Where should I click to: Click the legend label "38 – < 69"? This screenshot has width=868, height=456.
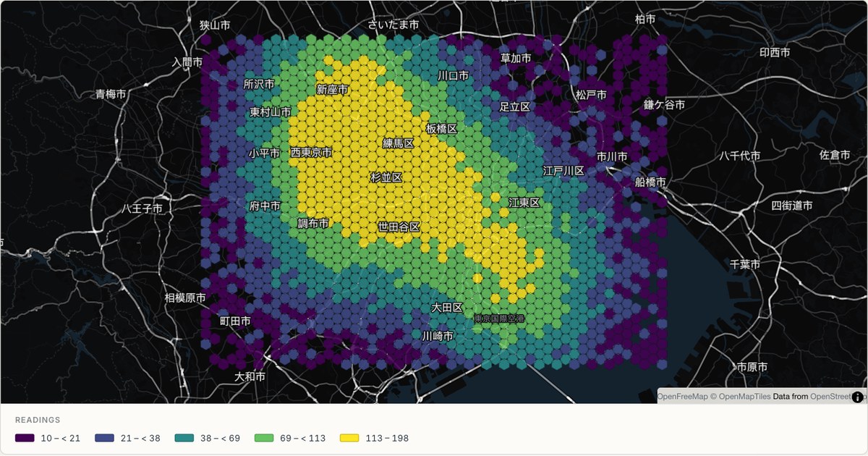[220, 438]
